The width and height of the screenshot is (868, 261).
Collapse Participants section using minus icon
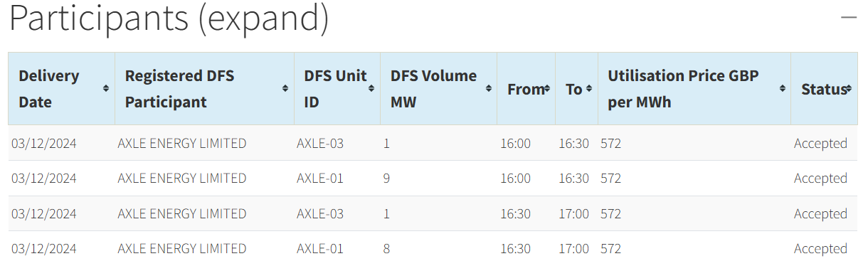(849, 16)
